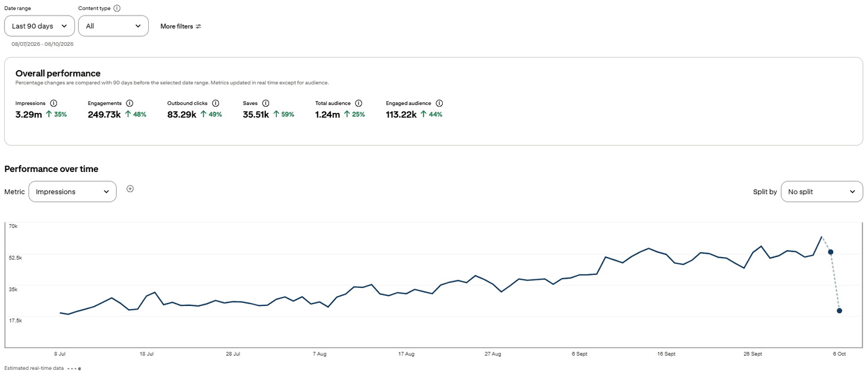Open the Metric dropdown showing Impressions
This screenshot has height=373, width=868.
pos(73,192)
